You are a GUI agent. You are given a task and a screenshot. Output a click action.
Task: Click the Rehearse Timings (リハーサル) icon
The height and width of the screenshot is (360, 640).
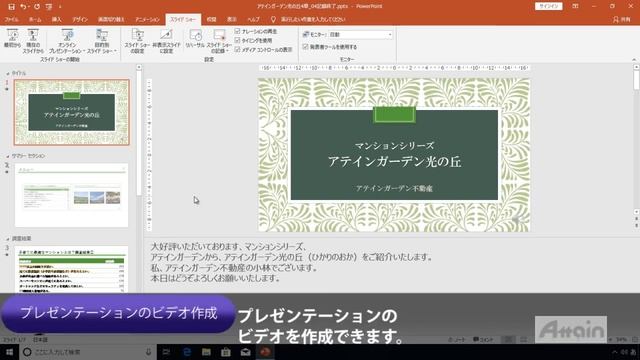click(195, 35)
